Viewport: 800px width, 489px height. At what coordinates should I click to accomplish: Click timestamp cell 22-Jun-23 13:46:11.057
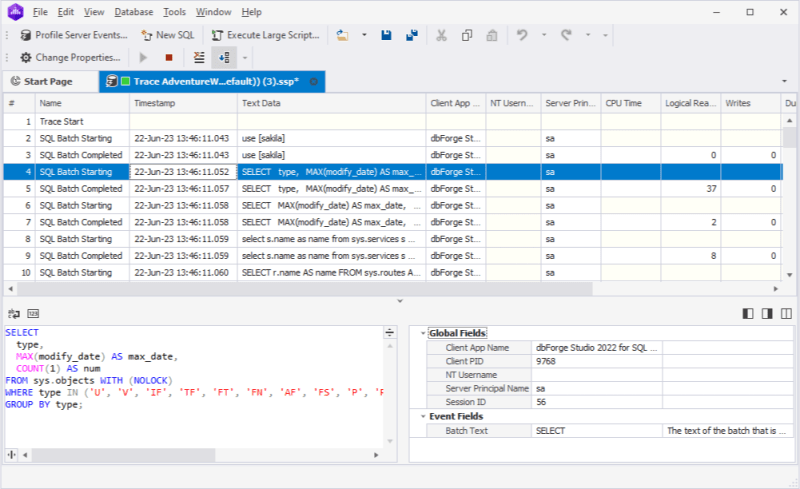pyautogui.click(x=182, y=189)
